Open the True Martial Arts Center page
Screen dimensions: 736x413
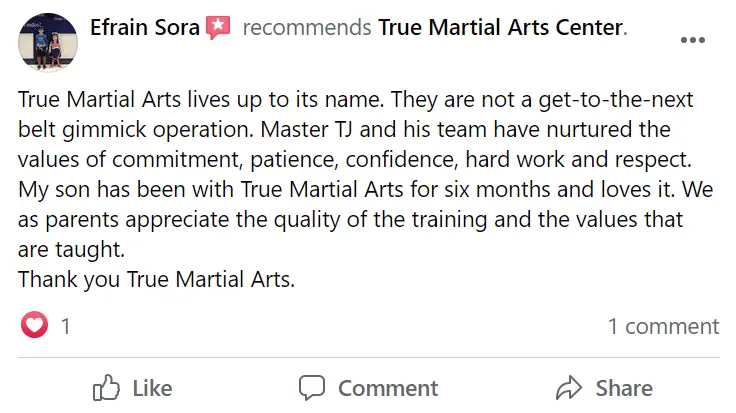[x=501, y=27]
